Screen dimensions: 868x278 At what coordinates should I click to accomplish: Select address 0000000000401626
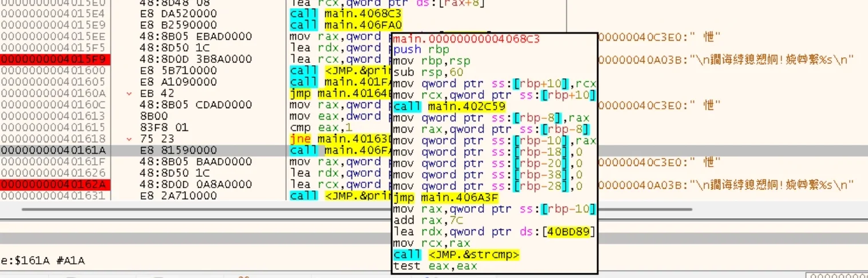pos(53,173)
